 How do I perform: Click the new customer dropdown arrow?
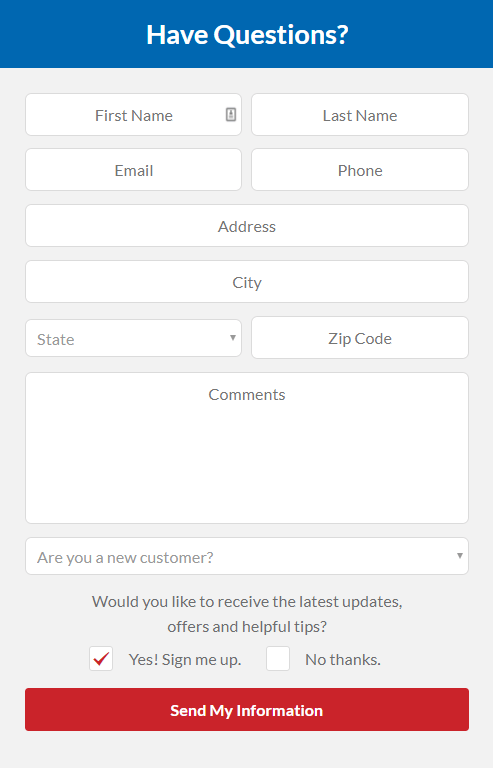click(460, 555)
